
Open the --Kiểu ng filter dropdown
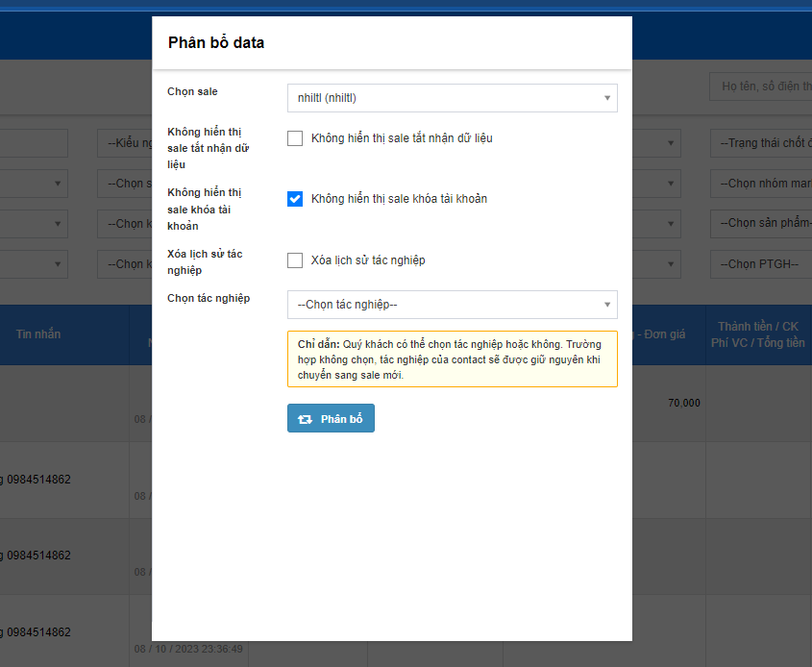click(x=124, y=143)
